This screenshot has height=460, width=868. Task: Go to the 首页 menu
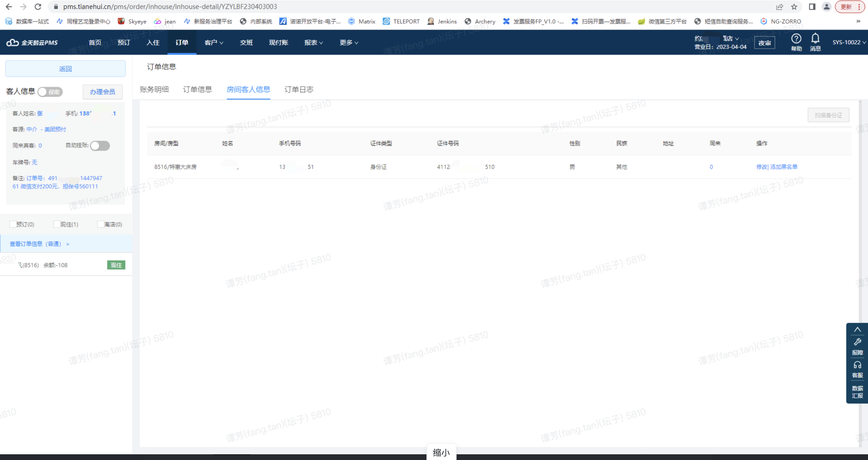click(x=95, y=43)
